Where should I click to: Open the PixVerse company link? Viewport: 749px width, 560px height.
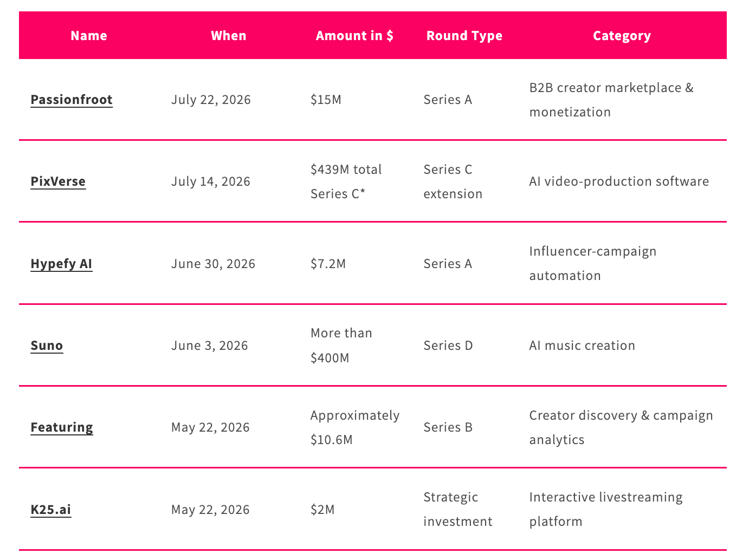[58, 181]
